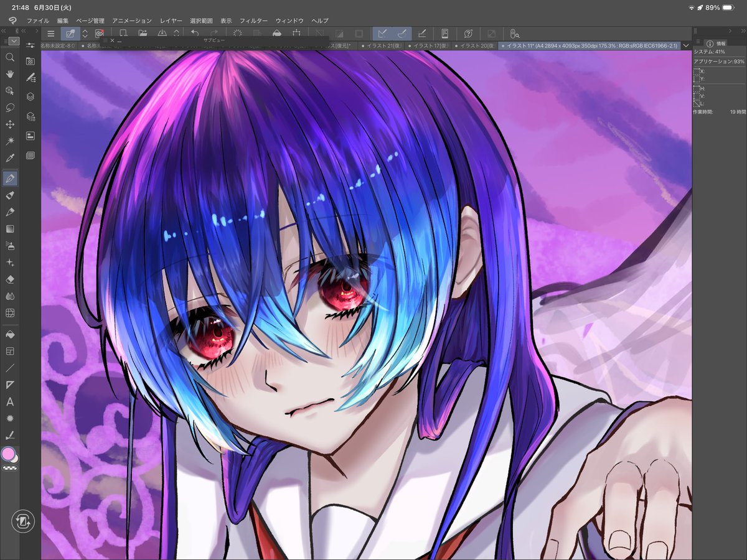747x560 pixels.
Task: Select the Fill bucket tool
Action: click(10, 334)
